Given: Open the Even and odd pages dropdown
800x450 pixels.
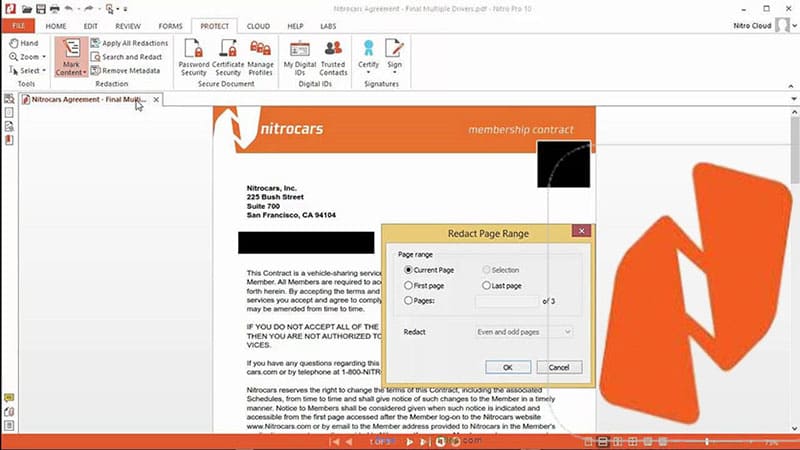Looking at the screenshot, I should pos(524,332).
